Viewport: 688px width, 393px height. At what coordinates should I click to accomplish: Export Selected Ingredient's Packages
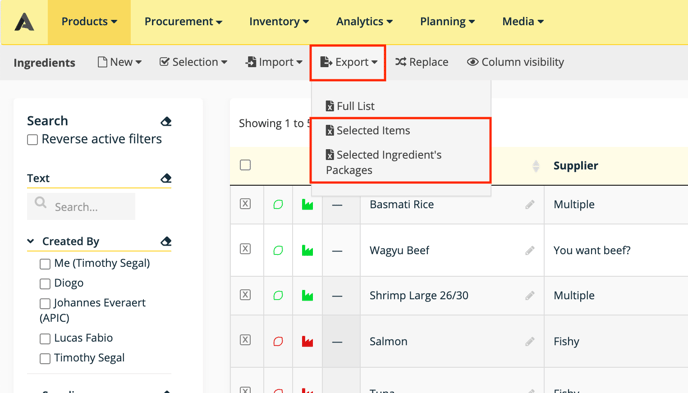pyautogui.click(x=383, y=162)
